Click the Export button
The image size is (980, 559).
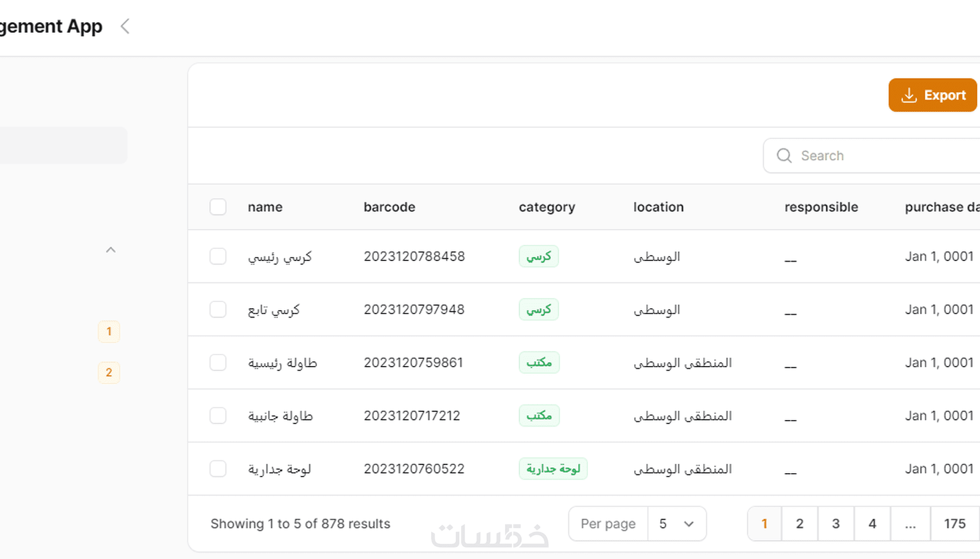932,95
